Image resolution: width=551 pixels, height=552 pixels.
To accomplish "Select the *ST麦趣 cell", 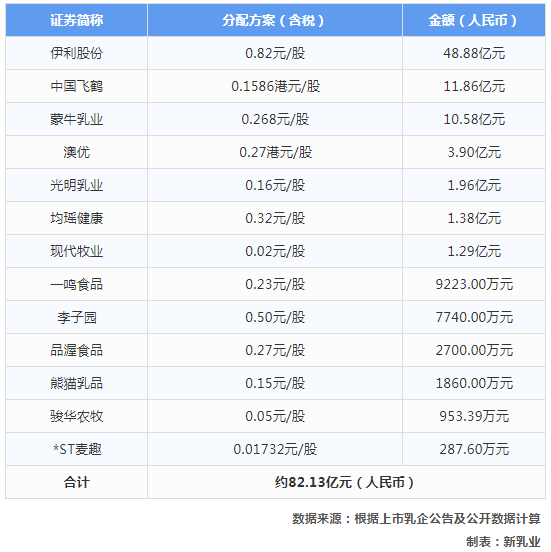I will [76, 449].
